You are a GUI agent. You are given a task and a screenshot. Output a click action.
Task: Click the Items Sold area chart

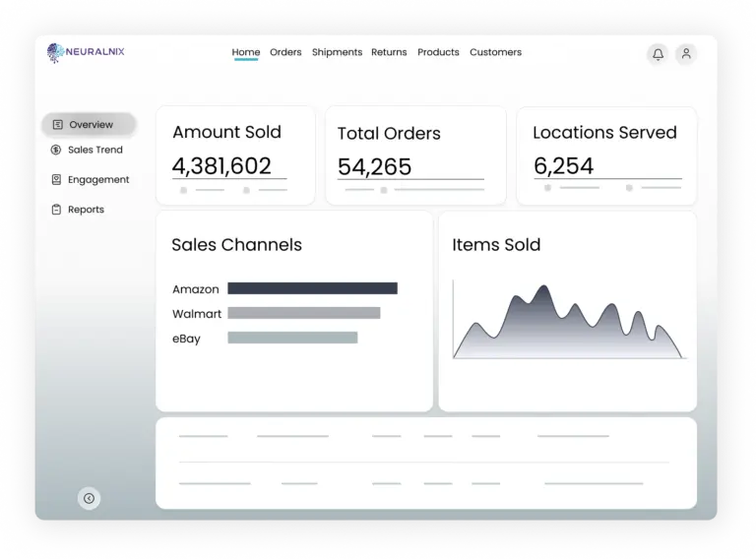click(x=567, y=325)
